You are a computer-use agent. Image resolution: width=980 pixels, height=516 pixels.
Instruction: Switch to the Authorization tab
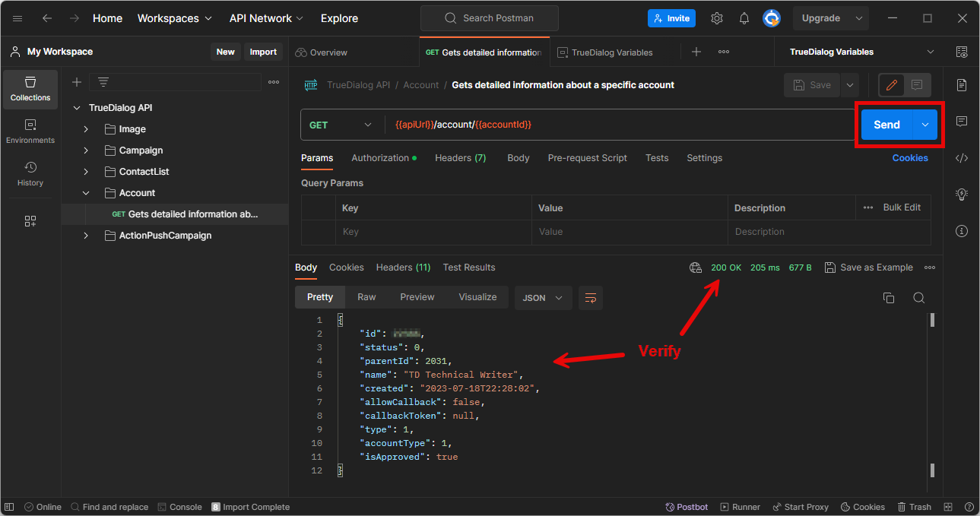coord(383,158)
